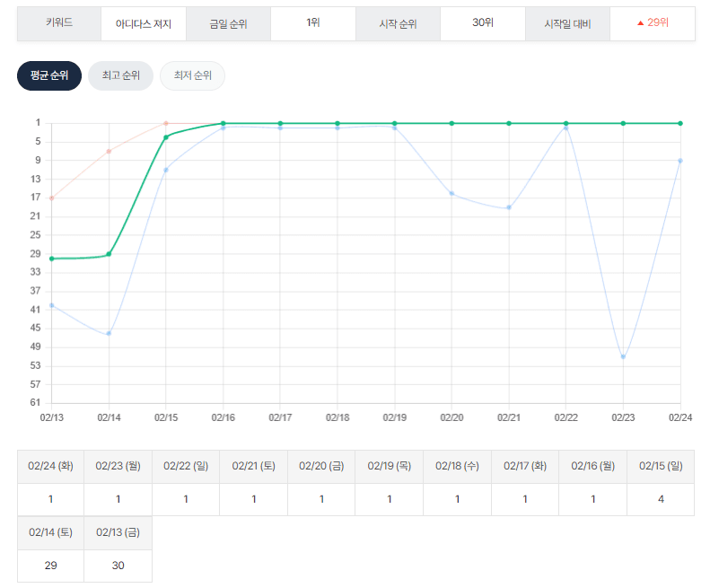The height and width of the screenshot is (588, 710).
Task: Click the blue data point at 02/14
Action: click(109, 333)
